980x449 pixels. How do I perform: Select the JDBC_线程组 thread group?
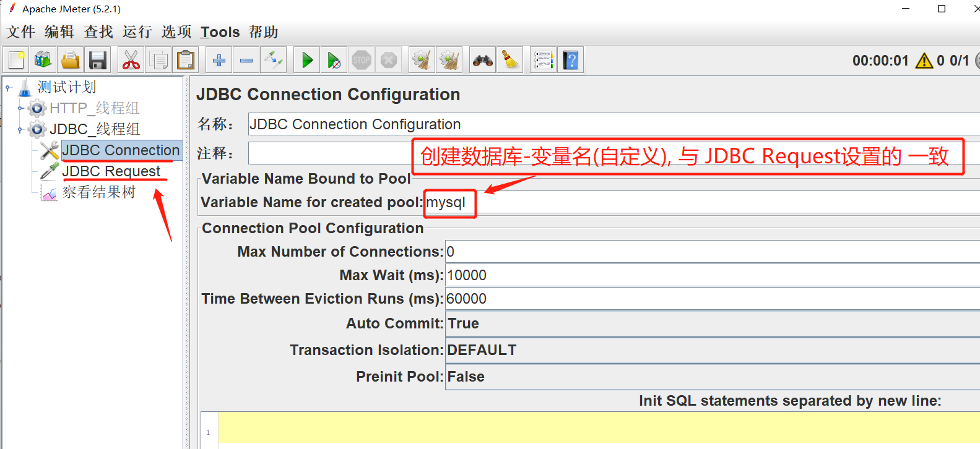pyautogui.click(x=95, y=129)
